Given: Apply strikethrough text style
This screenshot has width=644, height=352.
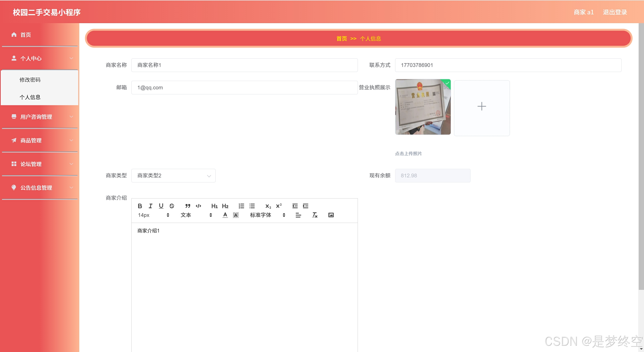Looking at the screenshot, I should tap(172, 206).
